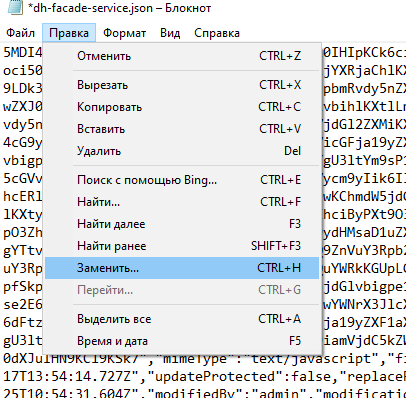Open the Справка menu
Viewport: 406px width, 398px height.
(217, 33)
